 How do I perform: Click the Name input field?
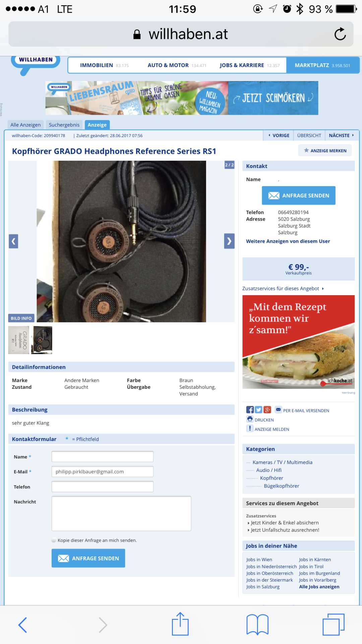[x=102, y=457]
